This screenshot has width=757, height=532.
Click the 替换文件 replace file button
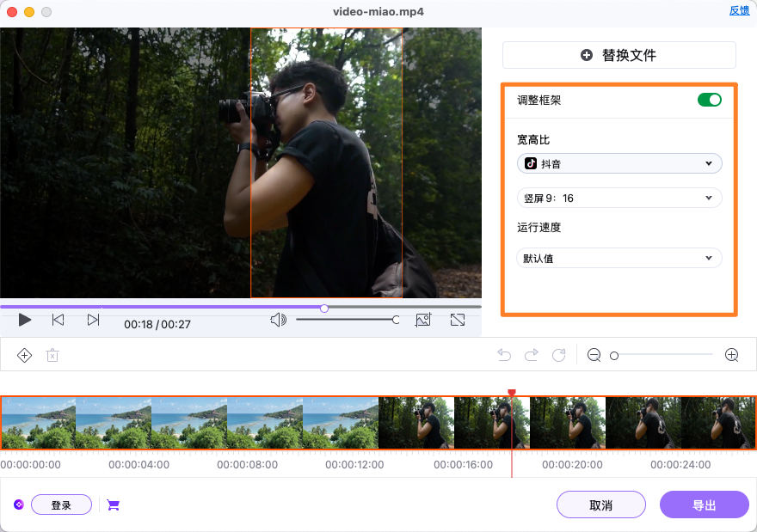pyautogui.click(x=619, y=54)
